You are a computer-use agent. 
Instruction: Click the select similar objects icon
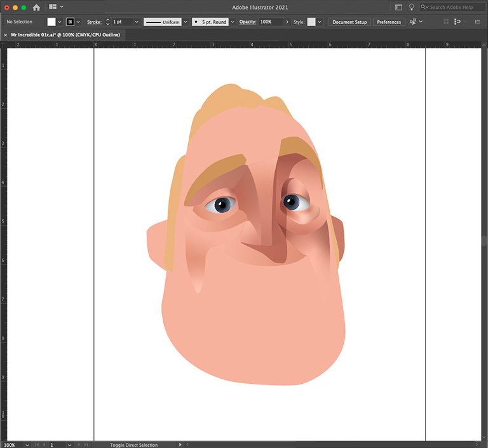457,22
